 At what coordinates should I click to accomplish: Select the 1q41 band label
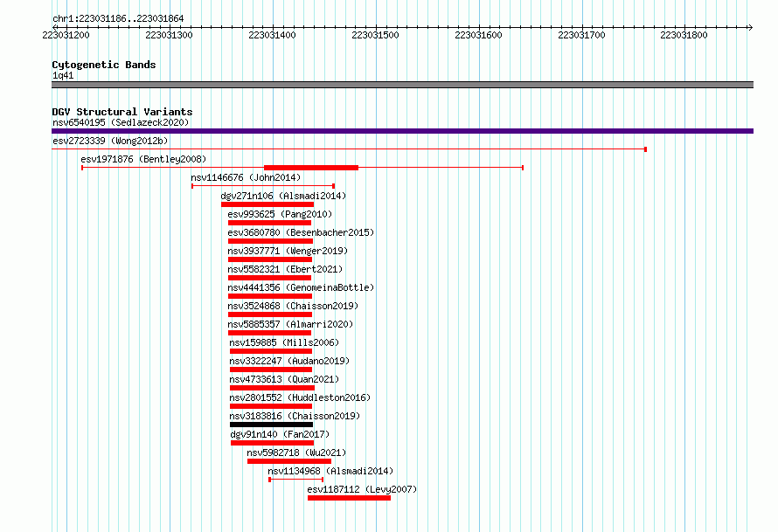click(63, 75)
